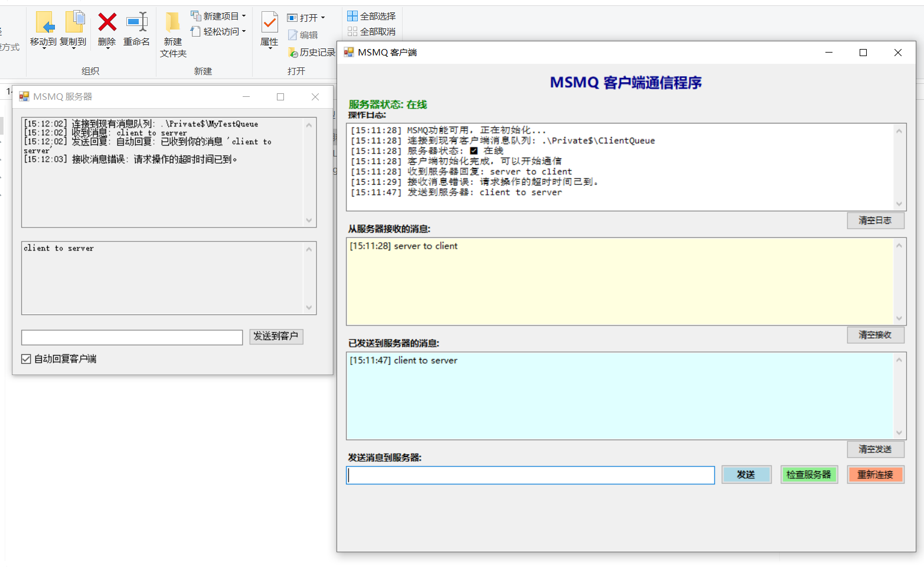Image resolution: width=924 pixels, height=567 pixels.
Task: Click the server log line '接收消息错误'
Action: pyautogui.click(x=130, y=159)
